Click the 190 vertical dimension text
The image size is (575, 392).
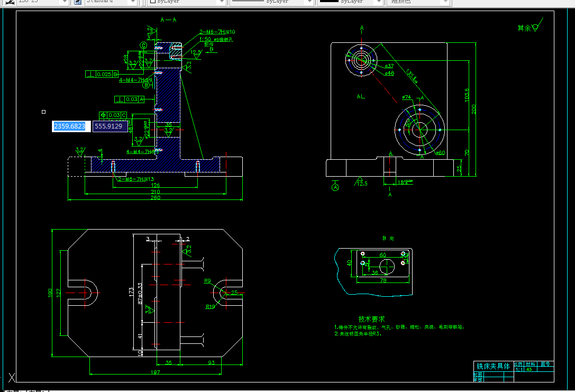[x=50, y=293]
